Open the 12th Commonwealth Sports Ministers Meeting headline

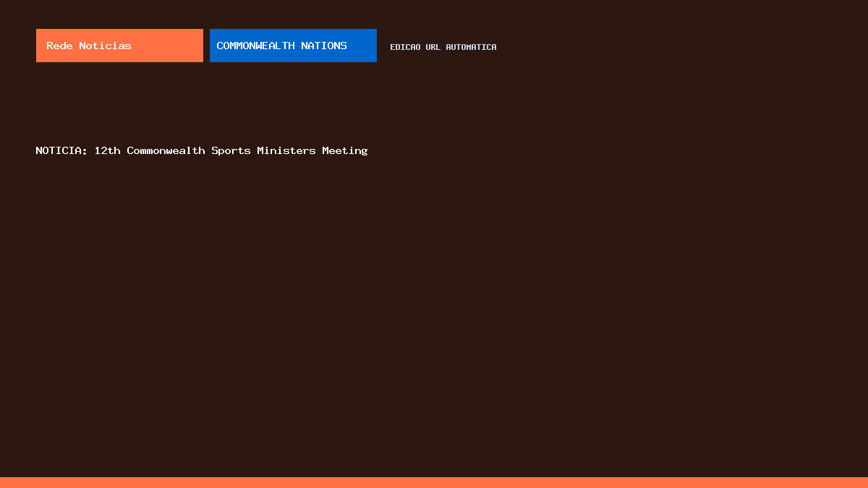coord(202,150)
